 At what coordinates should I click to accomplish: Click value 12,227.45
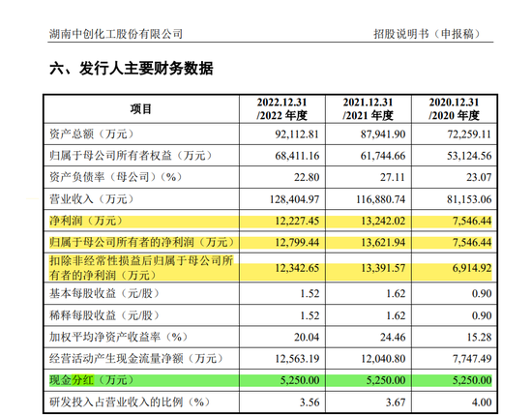pyautogui.click(x=297, y=222)
